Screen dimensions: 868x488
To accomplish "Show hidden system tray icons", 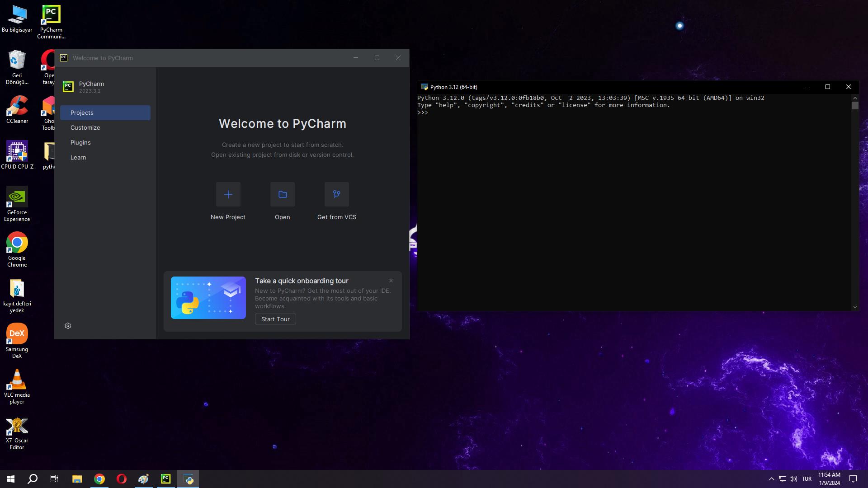I will (x=772, y=479).
